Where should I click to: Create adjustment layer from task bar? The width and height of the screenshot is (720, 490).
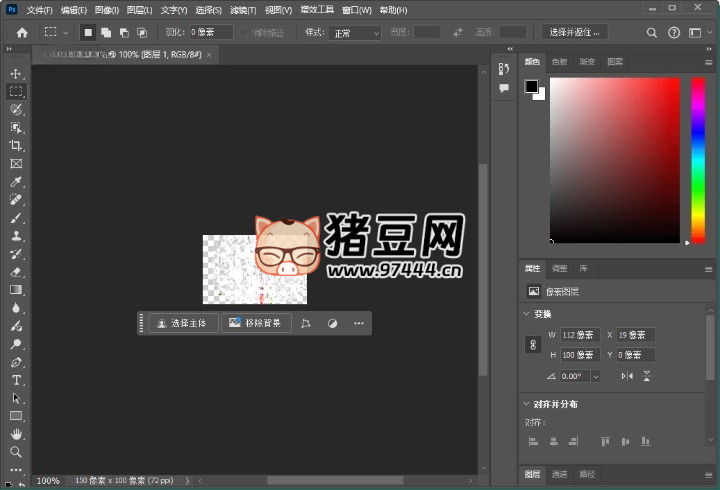click(x=332, y=323)
